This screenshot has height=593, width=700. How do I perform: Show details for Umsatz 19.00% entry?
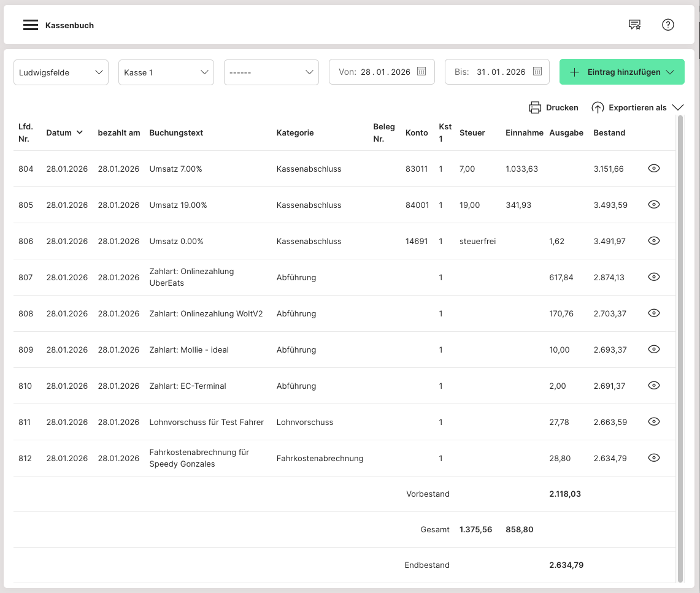click(654, 205)
